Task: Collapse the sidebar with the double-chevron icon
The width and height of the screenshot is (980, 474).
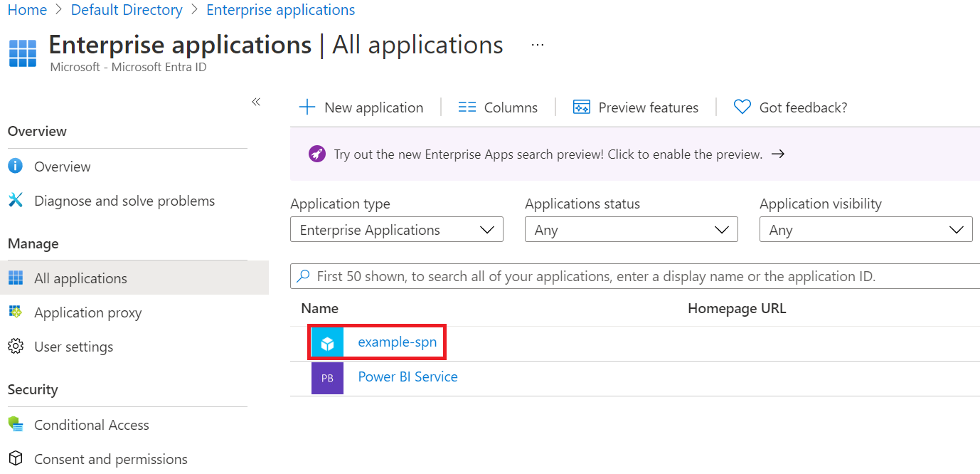Action: [x=256, y=102]
